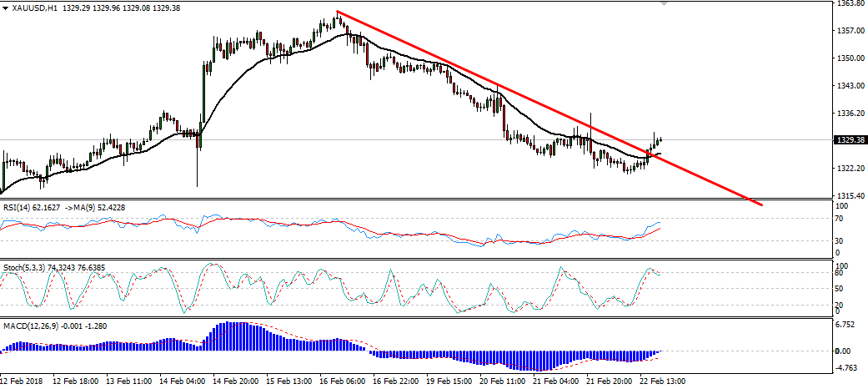
Task: Select the XAUUSD,H1 chart title text
Action: [31, 8]
